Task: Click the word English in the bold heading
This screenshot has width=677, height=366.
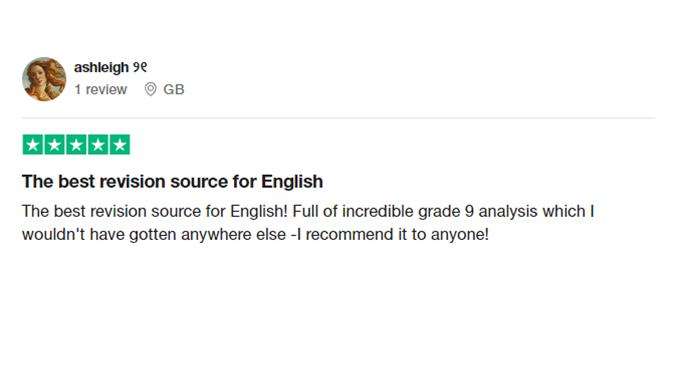Action: pyautogui.click(x=292, y=181)
